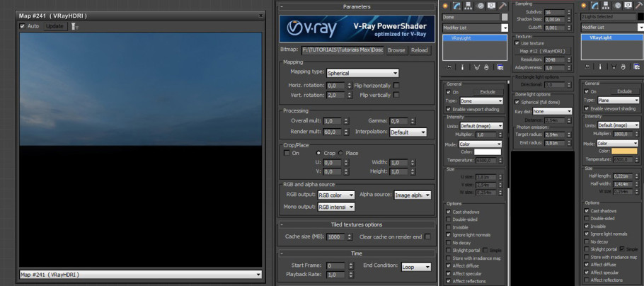Image resolution: width=644 pixels, height=286 pixels.
Task: Click Exclude button in Dome General group
Action: 488,92
